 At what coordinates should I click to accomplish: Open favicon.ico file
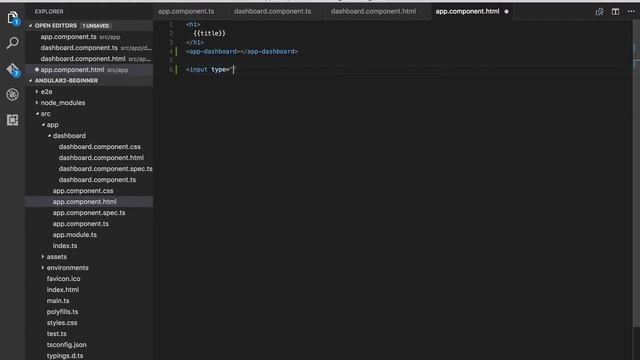[x=89, y=279]
